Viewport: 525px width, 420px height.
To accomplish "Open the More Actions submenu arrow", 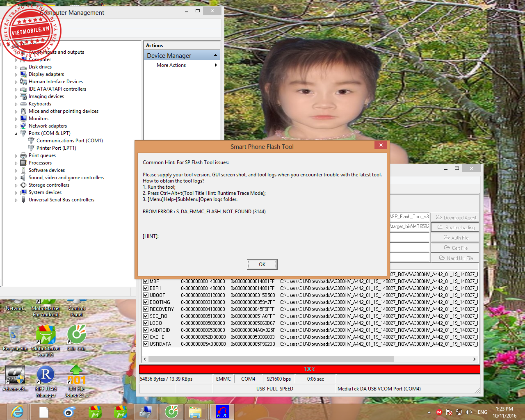I will (216, 65).
